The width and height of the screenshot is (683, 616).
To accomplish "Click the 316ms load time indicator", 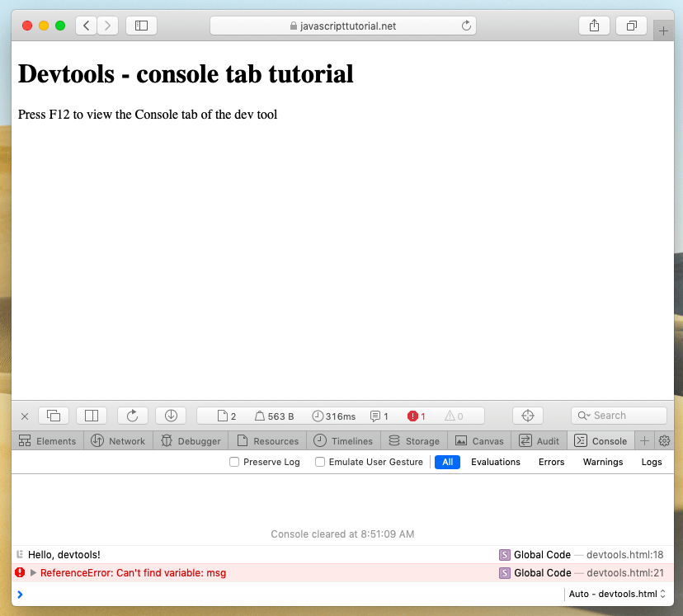I will click(333, 416).
